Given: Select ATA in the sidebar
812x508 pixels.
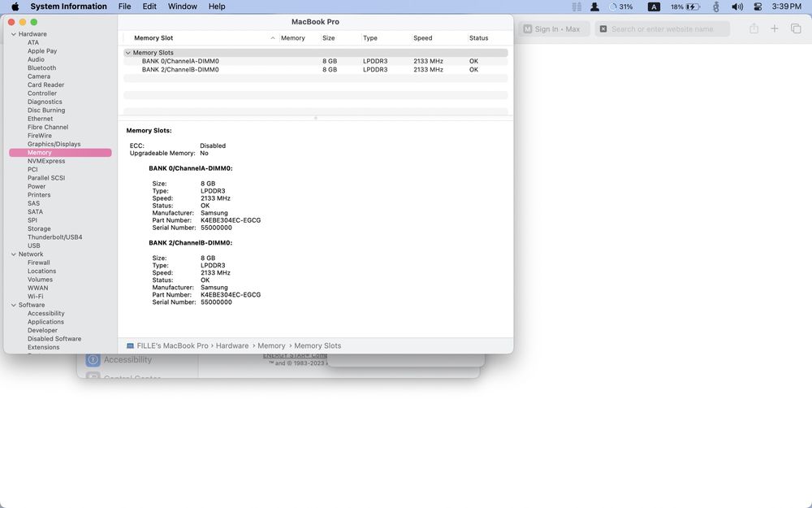Looking at the screenshot, I should click(x=33, y=42).
